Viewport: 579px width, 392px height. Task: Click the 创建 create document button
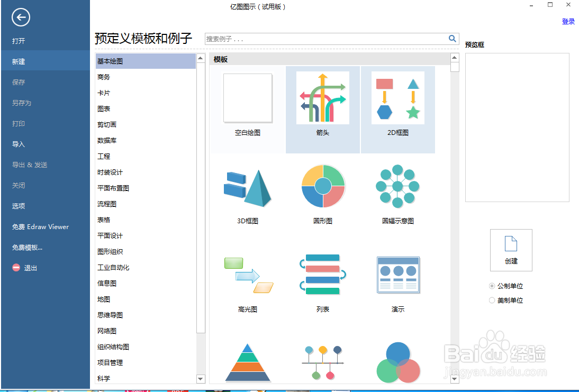pos(511,250)
